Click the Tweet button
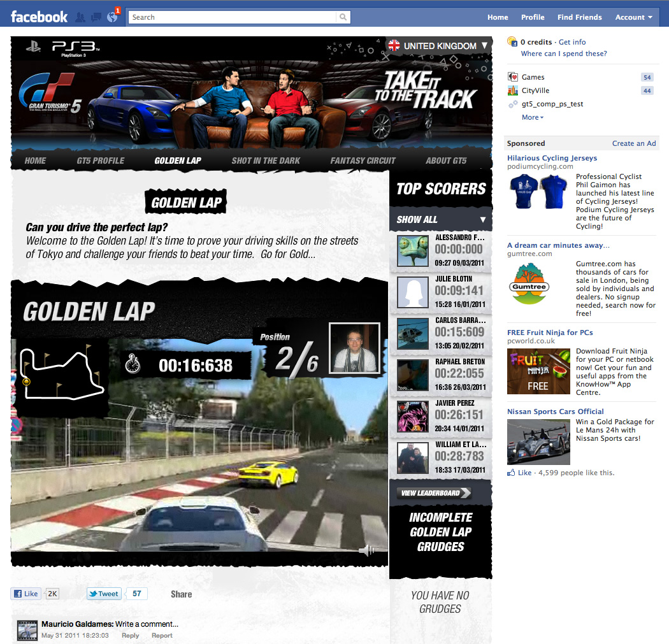Screen dimensions: 669x644 click(104, 594)
